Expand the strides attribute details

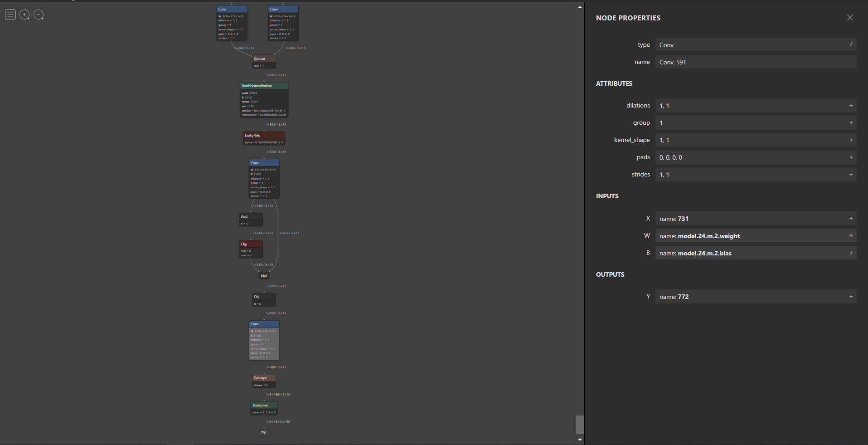tap(851, 175)
